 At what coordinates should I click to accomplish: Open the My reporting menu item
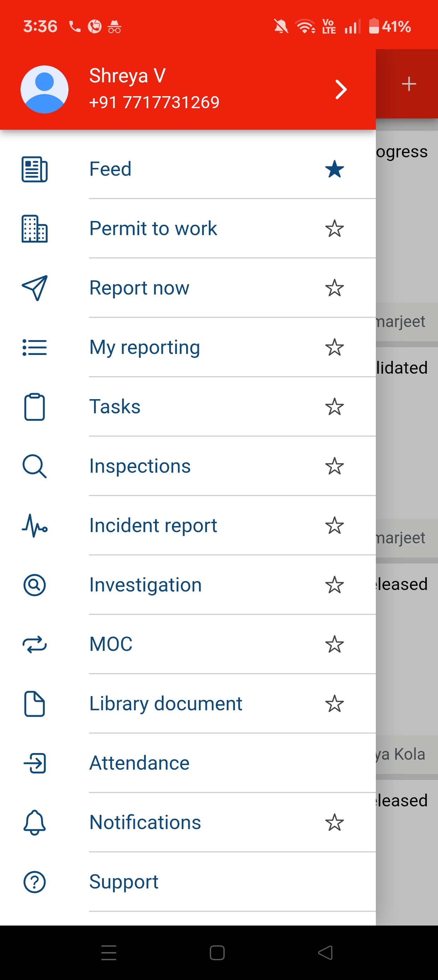click(144, 347)
